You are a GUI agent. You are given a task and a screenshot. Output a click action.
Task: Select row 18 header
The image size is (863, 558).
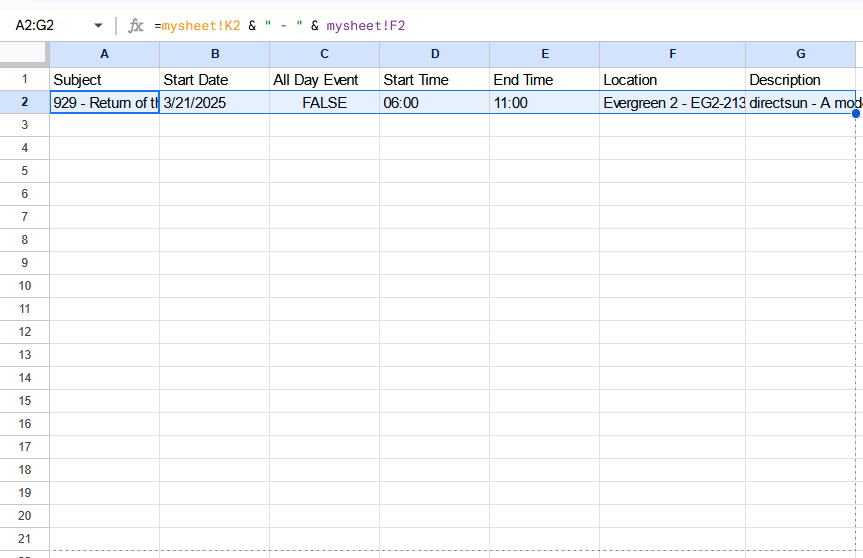point(25,470)
